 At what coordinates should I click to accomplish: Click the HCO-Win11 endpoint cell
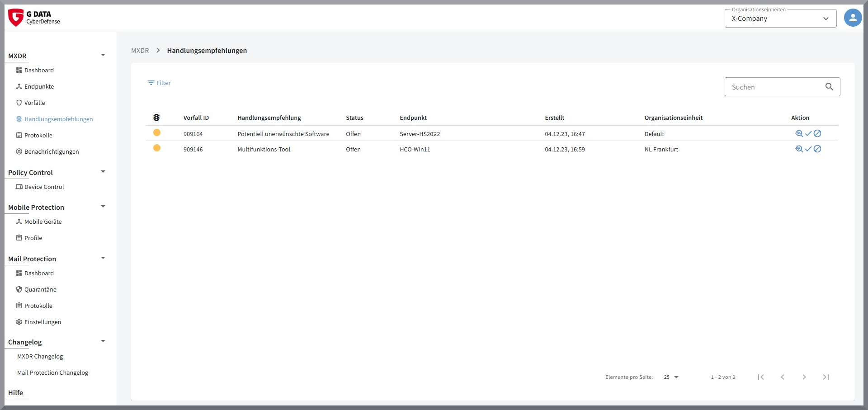click(415, 149)
